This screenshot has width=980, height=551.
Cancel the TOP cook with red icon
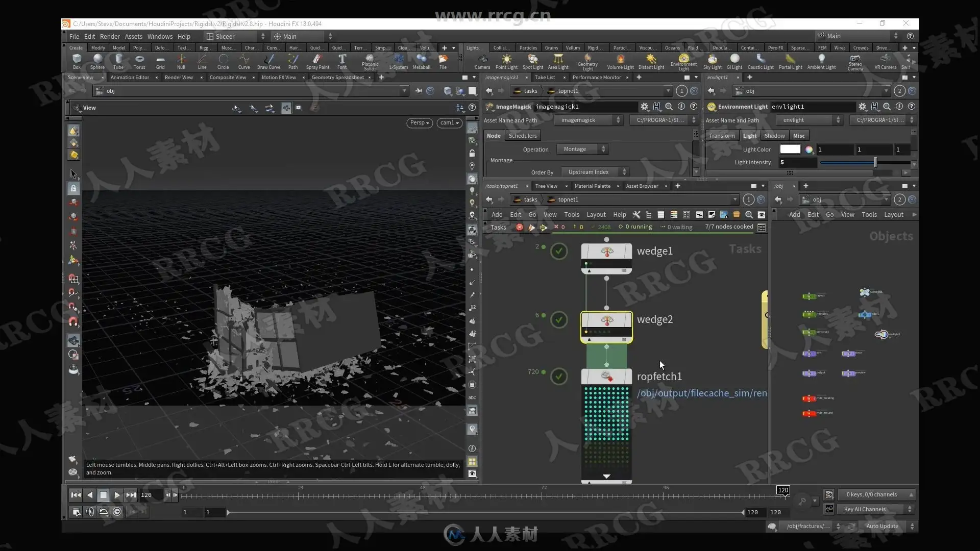pos(519,227)
